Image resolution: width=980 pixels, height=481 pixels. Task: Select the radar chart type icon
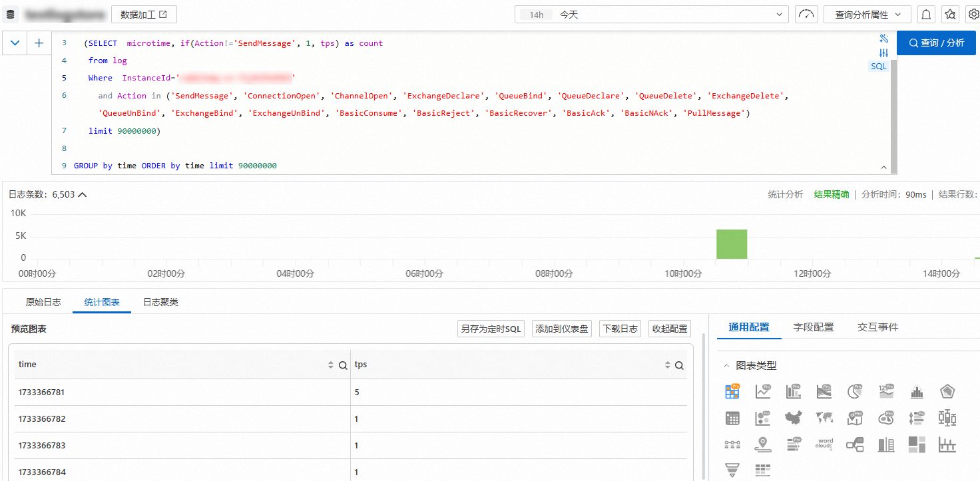click(x=947, y=392)
